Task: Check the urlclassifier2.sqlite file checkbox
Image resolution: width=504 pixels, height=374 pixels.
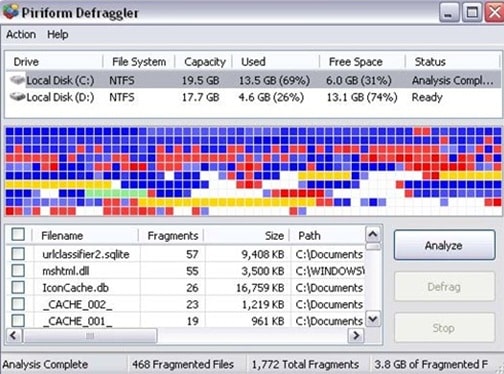Action: [x=18, y=254]
